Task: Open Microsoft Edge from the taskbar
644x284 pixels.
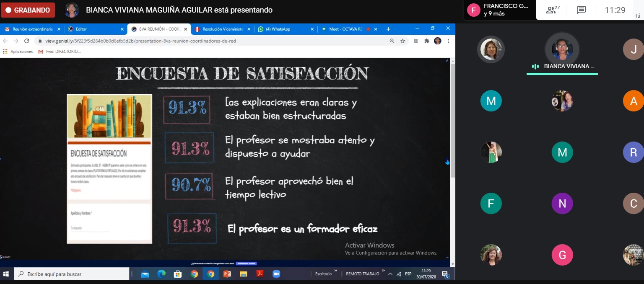Action: pos(161,274)
